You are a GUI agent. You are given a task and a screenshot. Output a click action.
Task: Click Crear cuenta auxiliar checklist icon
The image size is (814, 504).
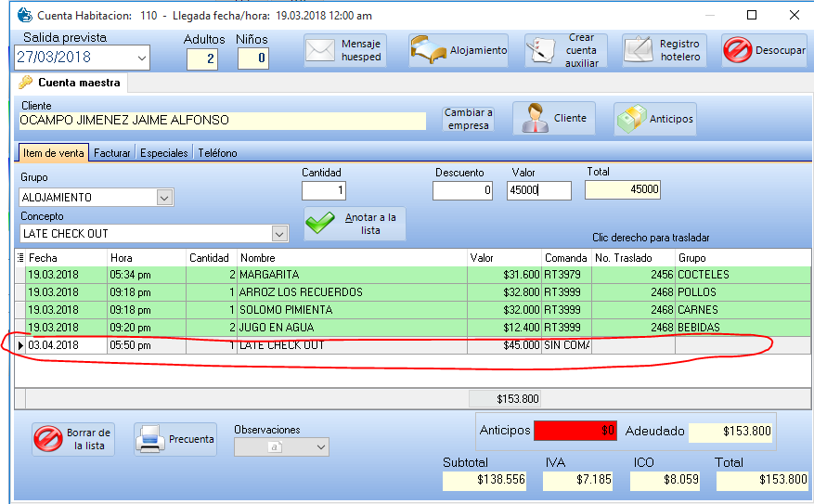tap(540, 51)
